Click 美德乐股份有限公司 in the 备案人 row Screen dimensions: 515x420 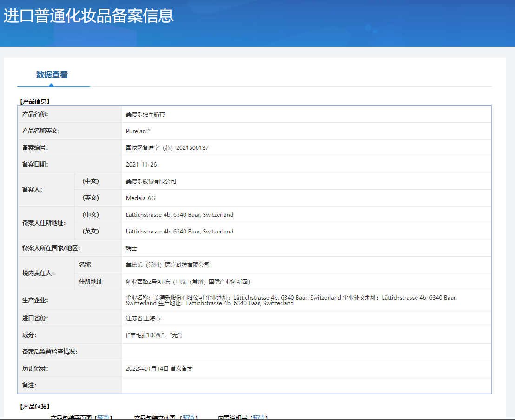151,181
